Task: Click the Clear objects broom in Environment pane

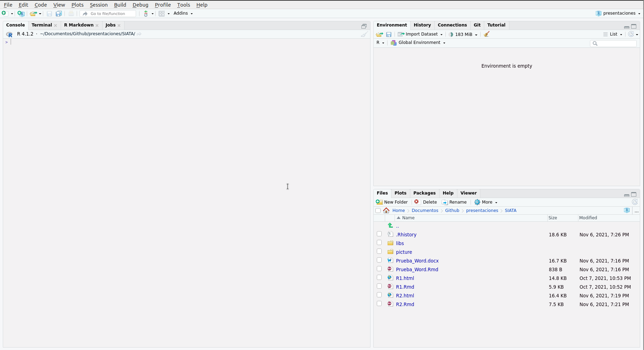Action: 487,34
